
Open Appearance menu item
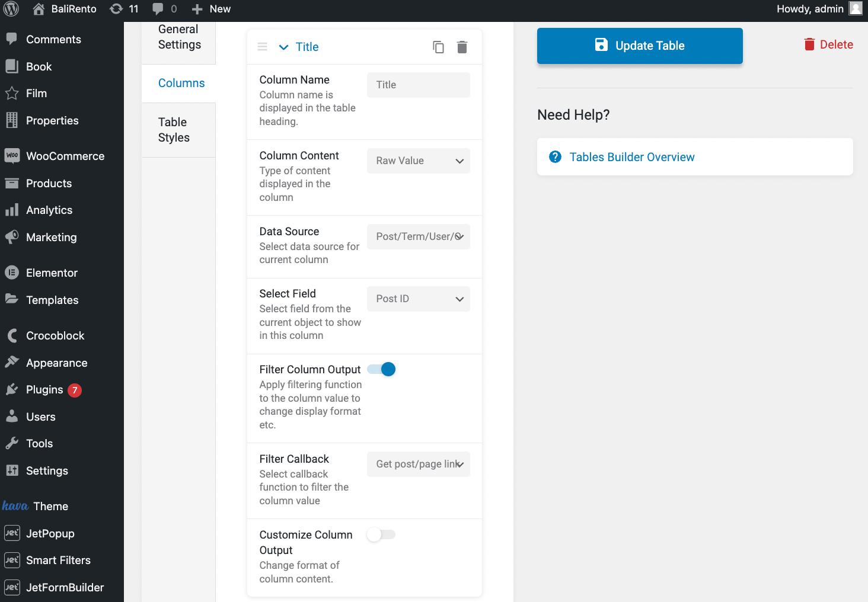[62, 363]
